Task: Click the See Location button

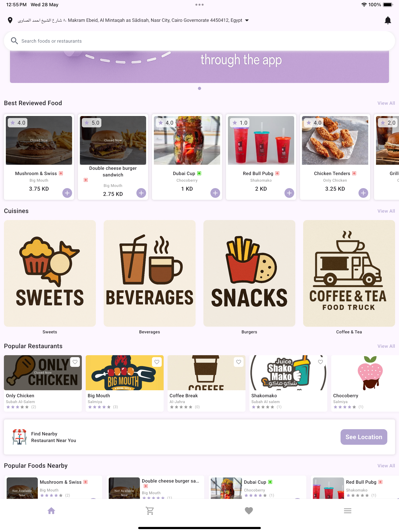Action: 364,437
